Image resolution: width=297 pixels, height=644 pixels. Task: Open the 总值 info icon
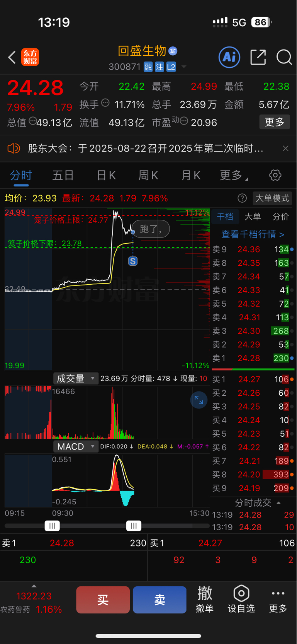coord(33,121)
